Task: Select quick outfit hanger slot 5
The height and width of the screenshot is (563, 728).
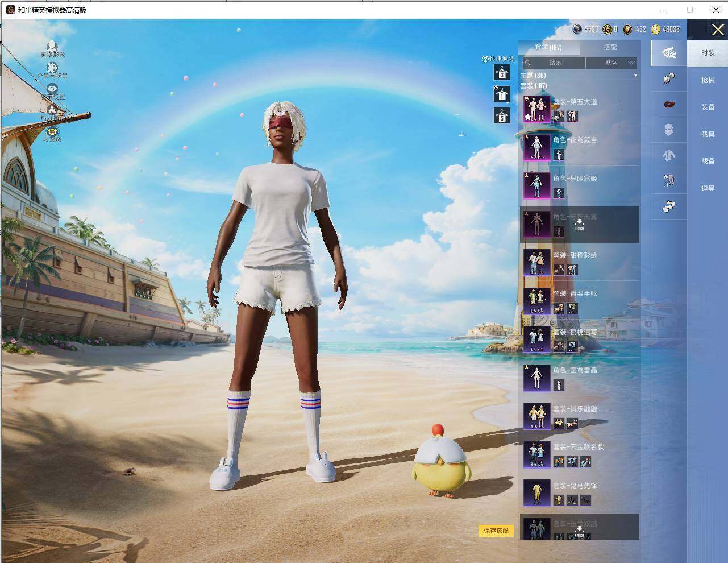Action: (501, 115)
